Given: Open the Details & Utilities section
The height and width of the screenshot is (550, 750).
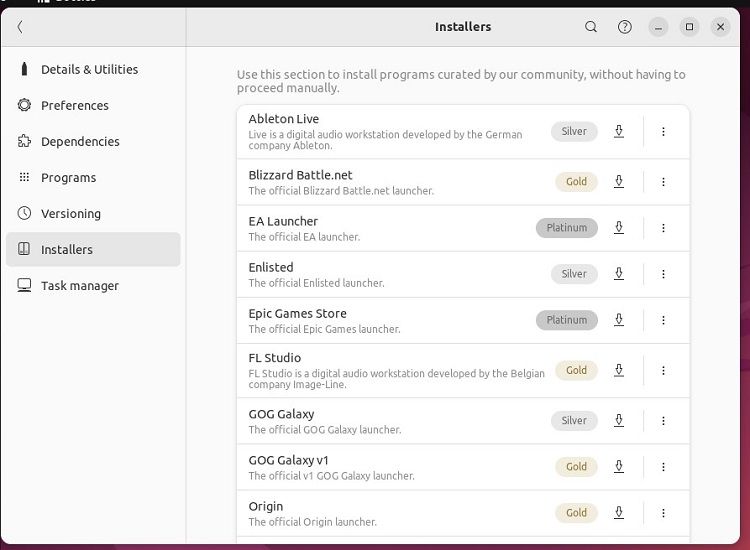Looking at the screenshot, I should pos(89,69).
